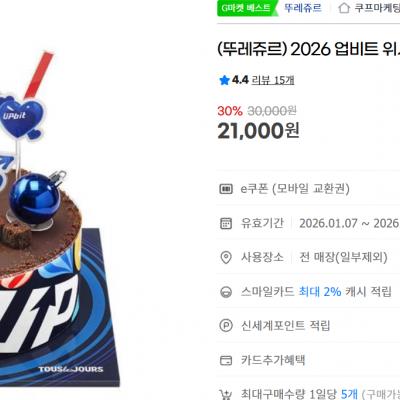
Task: Open 카드추가혜택 details
Action: (x=273, y=360)
